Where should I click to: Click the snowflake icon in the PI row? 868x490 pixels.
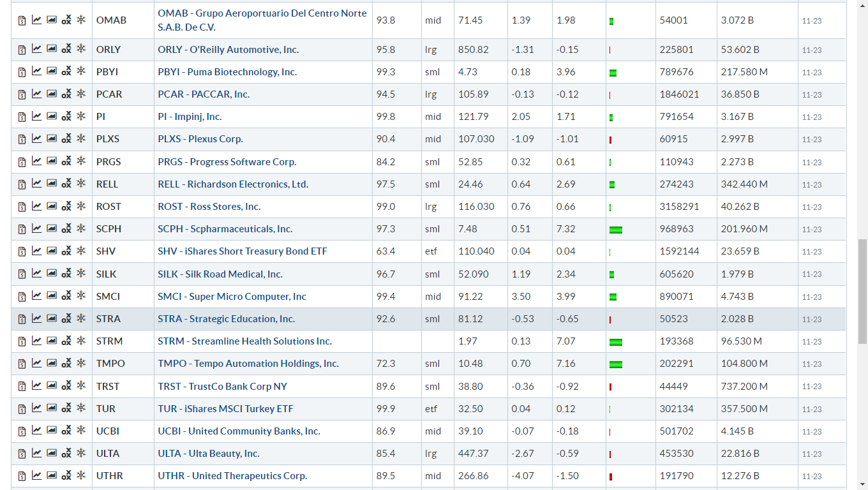point(81,116)
